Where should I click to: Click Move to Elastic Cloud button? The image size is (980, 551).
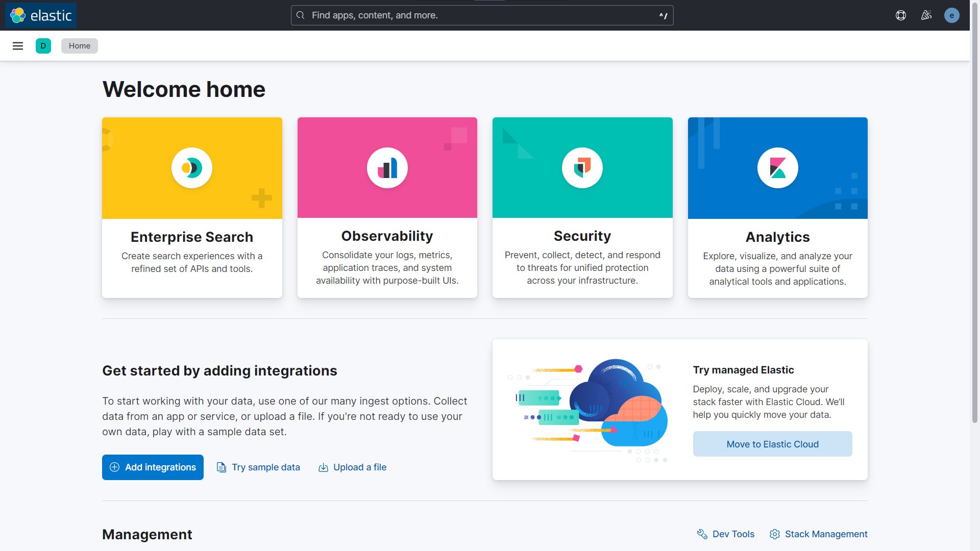(x=772, y=444)
